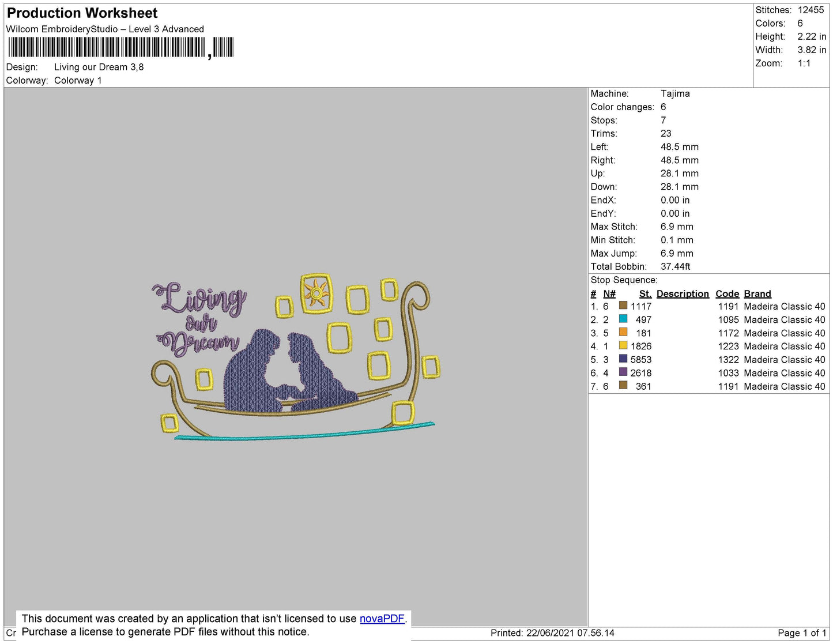
Task: Click the Description column header
Action: pos(683,293)
